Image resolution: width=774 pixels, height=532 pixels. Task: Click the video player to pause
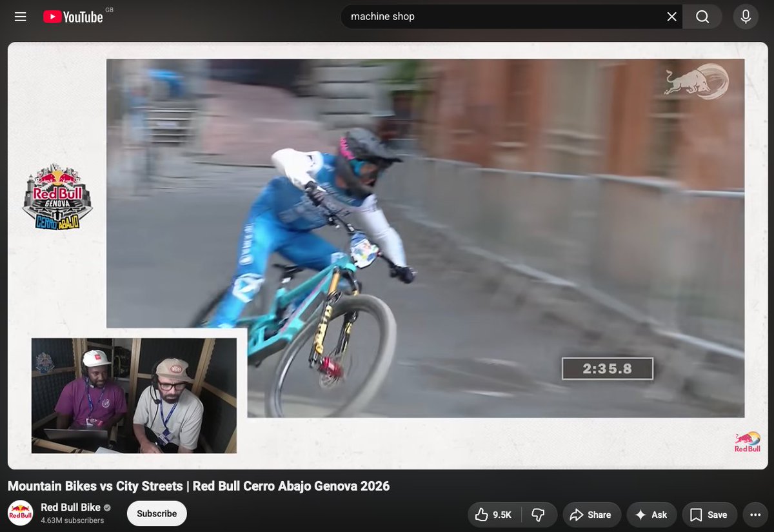click(387, 255)
